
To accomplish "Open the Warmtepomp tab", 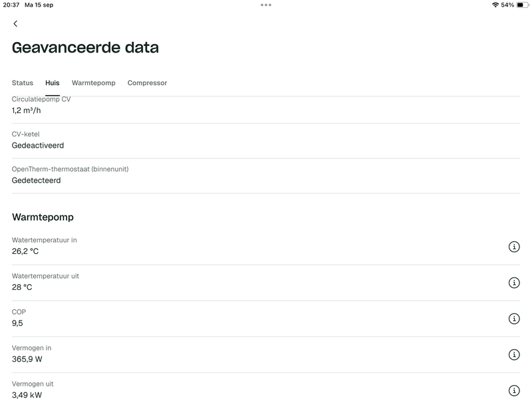I will coord(94,83).
